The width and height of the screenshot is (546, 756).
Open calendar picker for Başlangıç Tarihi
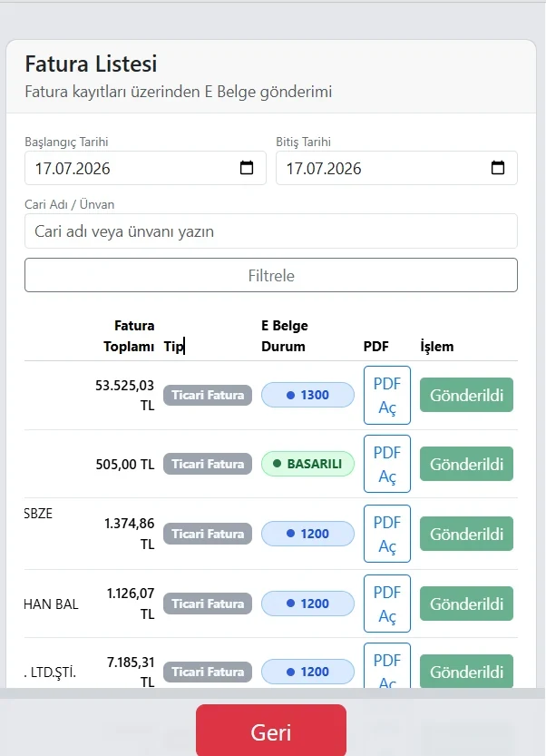(x=247, y=168)
